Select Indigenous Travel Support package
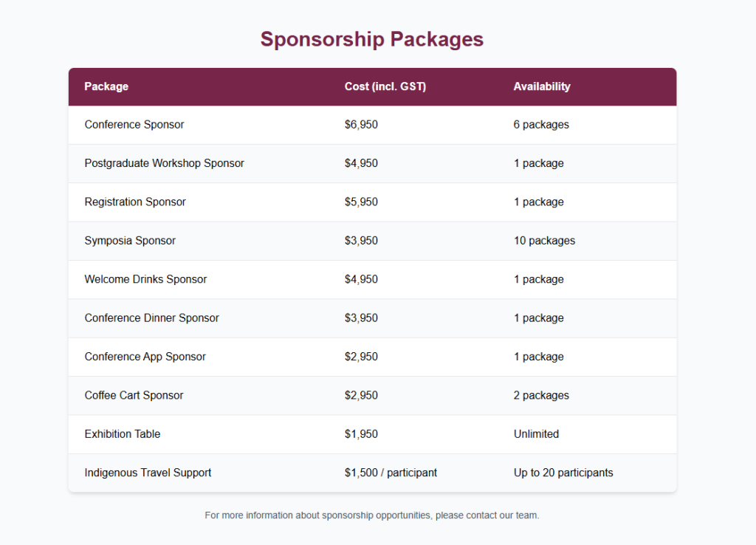The width and height of the screenshot is (756, 545). 148,473
